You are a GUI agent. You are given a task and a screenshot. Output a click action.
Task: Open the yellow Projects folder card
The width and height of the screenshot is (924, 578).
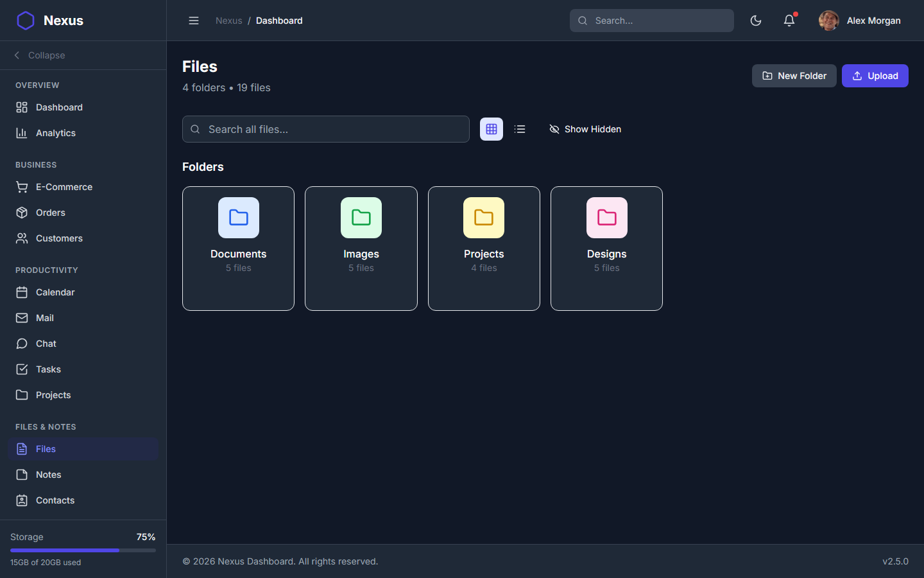(x=484, y=249)
